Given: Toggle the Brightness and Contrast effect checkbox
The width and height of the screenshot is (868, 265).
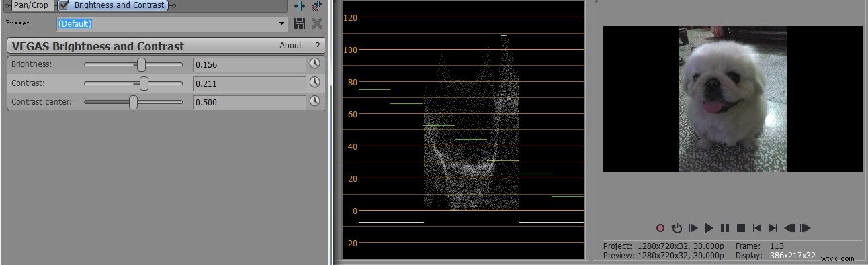Looking at the screenshot, I should [64, 5].
